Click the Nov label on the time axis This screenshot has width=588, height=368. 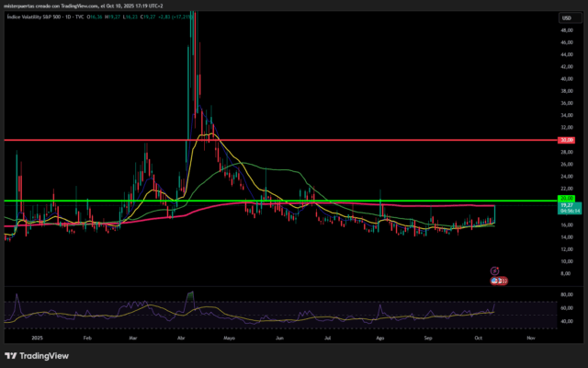(x=529, y=338)
